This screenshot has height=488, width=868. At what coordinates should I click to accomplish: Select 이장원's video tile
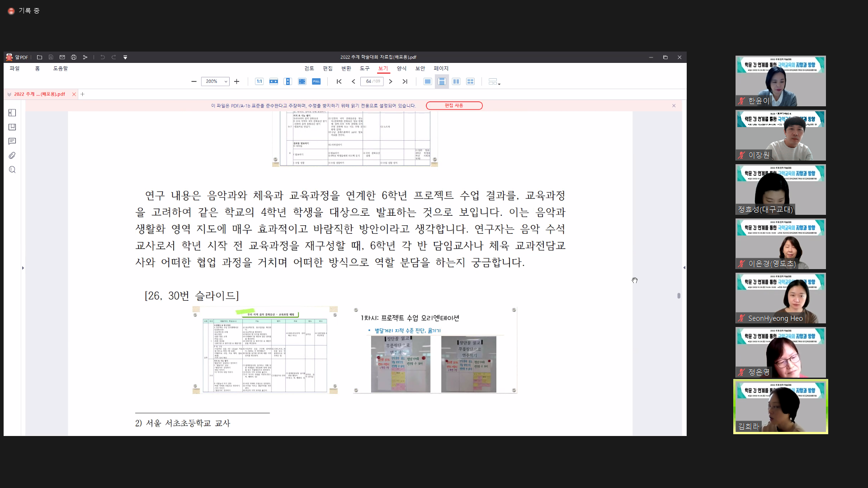pyautogui.click(x=780, y=136)
